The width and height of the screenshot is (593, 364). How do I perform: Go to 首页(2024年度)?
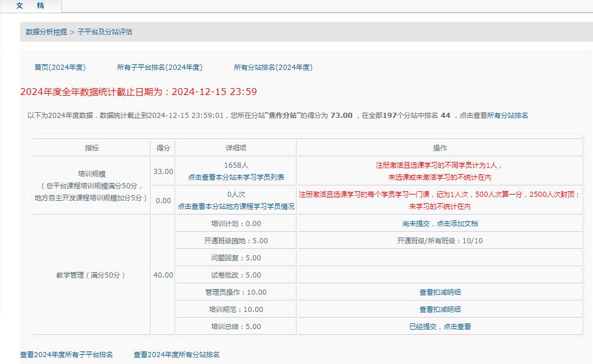click(x=60, y=68)
